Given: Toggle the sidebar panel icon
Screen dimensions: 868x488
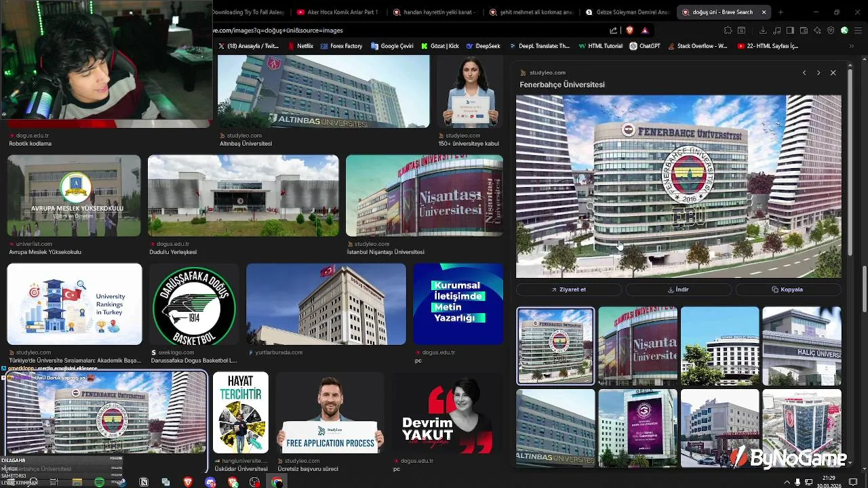Looking at the screenshot, I should click(x=790, y=30).
